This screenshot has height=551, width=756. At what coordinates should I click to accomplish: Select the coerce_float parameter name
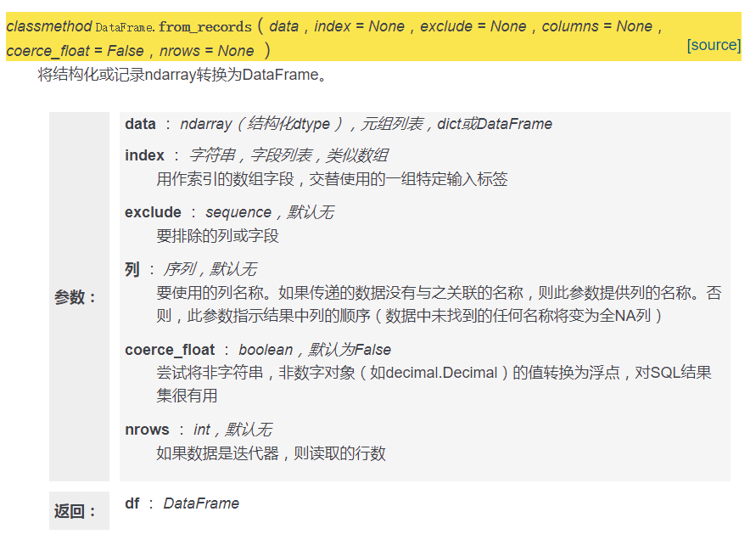click(170, 349)
